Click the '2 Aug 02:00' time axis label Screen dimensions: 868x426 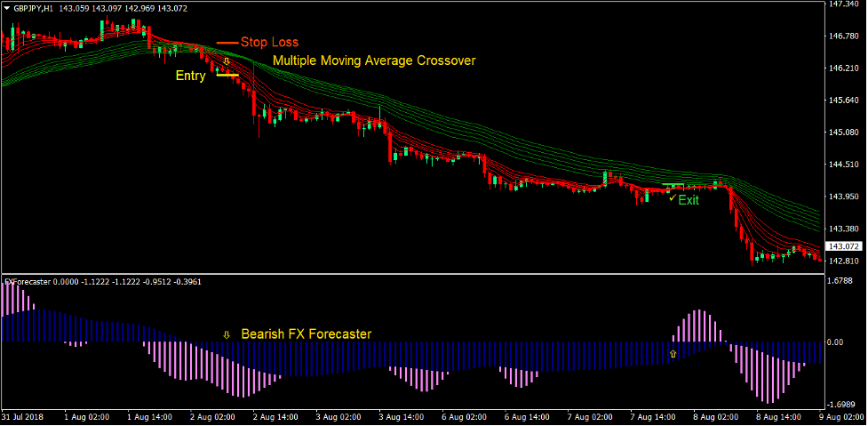pyautogui.click(x=212, y=416)
